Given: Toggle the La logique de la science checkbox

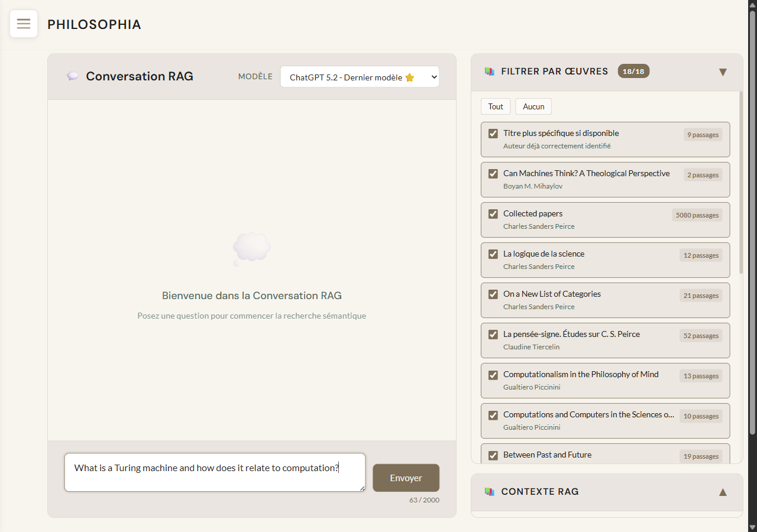Looking at the screenshot, I should point(493,254).
